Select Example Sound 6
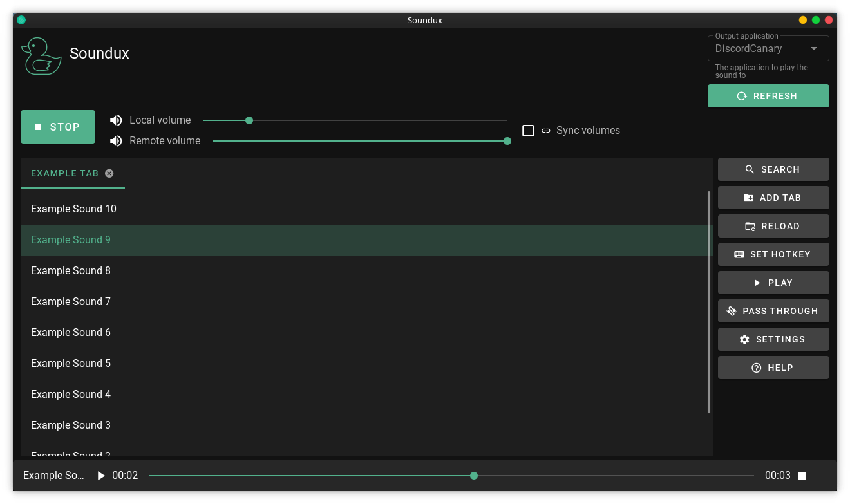850x504 pixels. (x=366, y=333)
